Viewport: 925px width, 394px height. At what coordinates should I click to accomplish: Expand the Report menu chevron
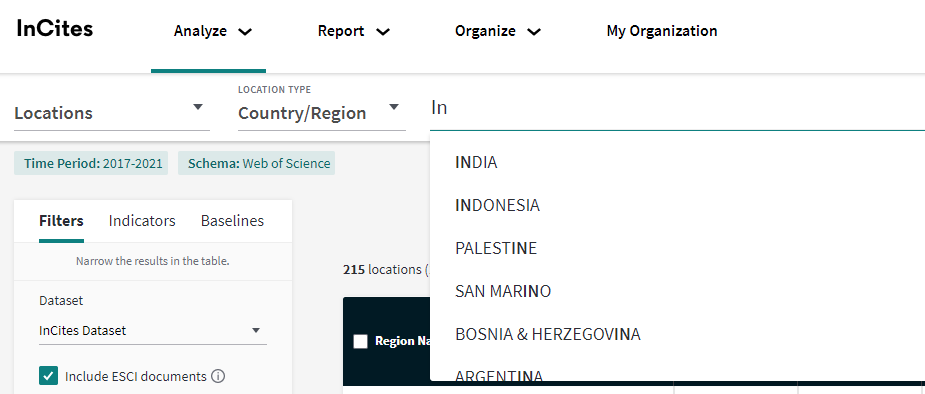point(383,32)
